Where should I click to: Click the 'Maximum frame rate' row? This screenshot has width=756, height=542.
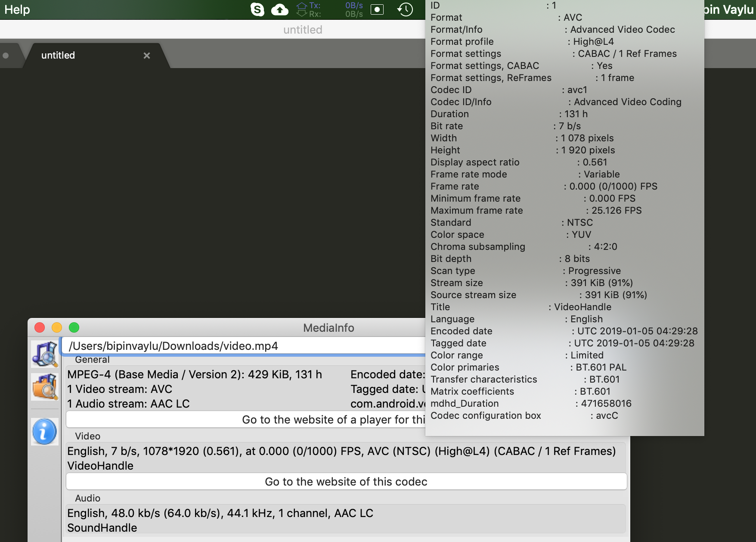pos(536,211)
